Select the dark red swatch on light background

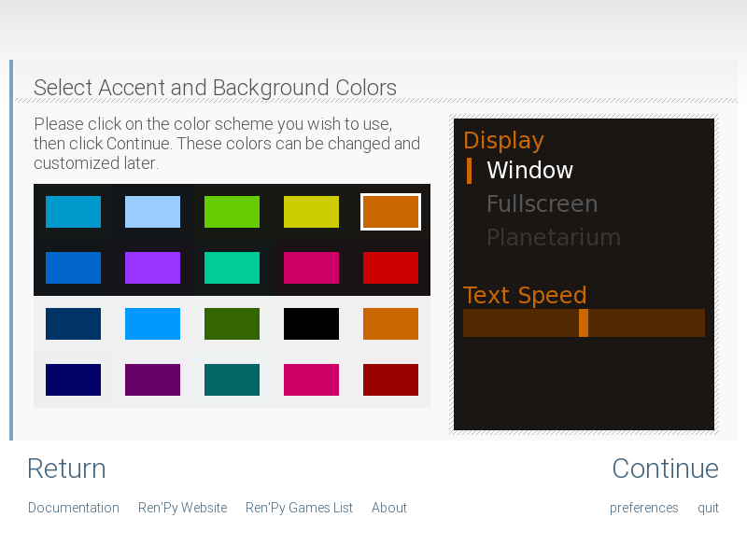(x=390, y=380)
